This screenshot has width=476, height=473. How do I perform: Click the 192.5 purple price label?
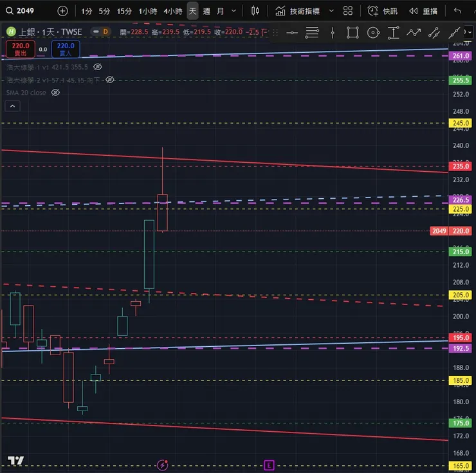460,348
